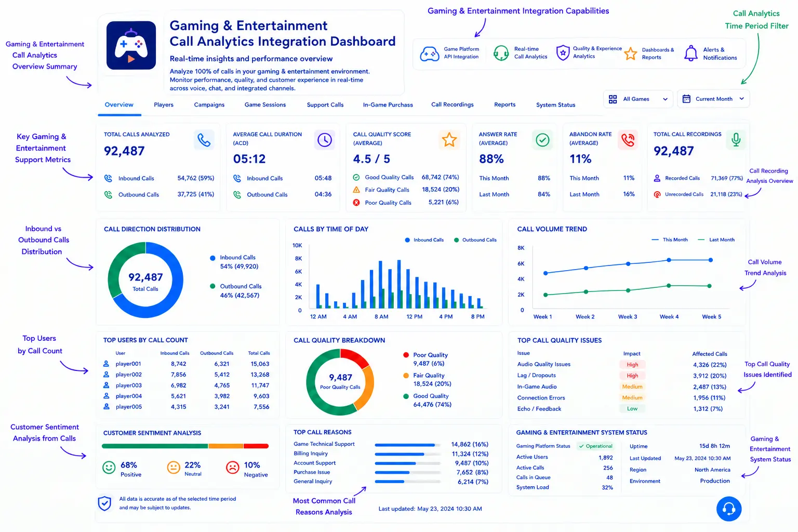Click the phone icon in Total Calls Analyzed
Image resolution: width=798 pixels, height=532 pixels.
point(204,140)
